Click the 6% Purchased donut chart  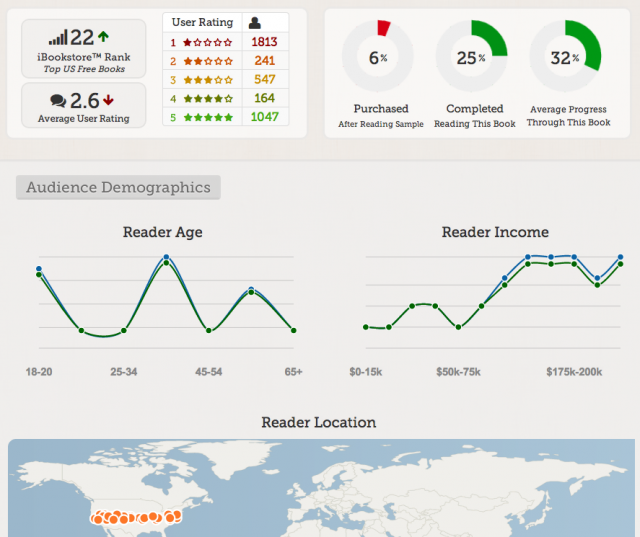pos(378,57)
